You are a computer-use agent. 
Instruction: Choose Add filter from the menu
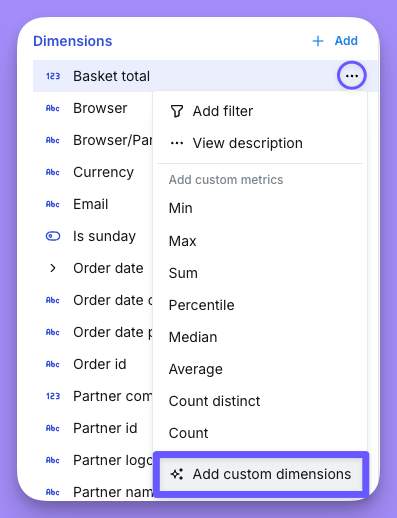pyautogui.click(x=260, y=111)
